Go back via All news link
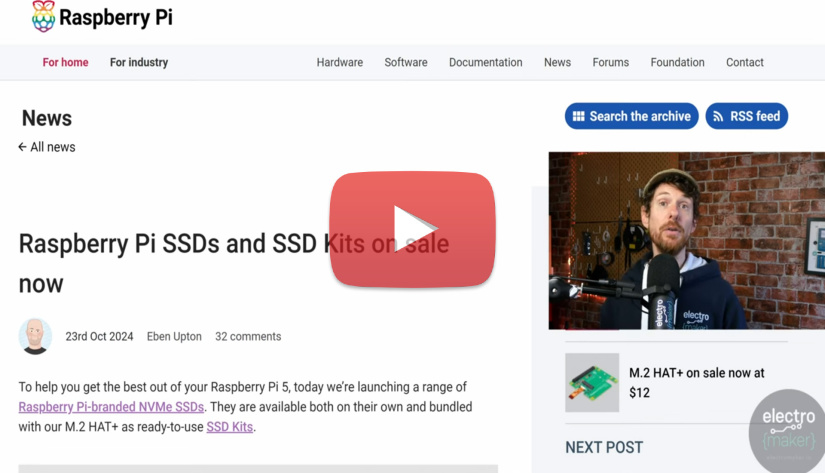 (47, 147)
